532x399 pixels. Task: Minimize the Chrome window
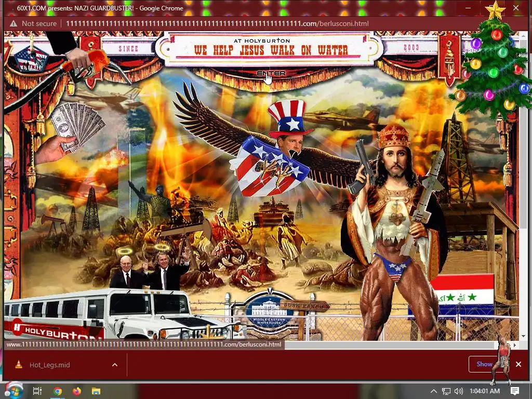[x=468, y=8]
